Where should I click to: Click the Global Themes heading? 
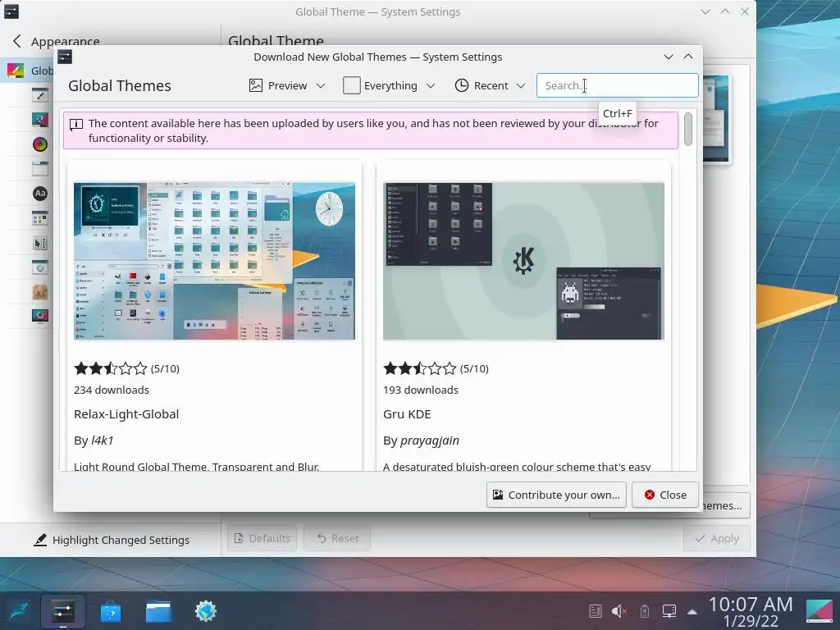click(120, 85)
